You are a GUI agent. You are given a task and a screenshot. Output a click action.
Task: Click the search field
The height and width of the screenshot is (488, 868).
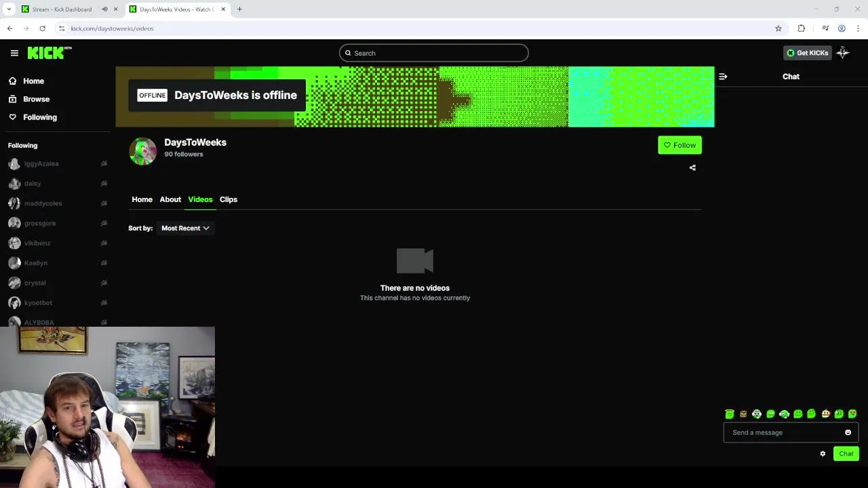click(434, 53)
